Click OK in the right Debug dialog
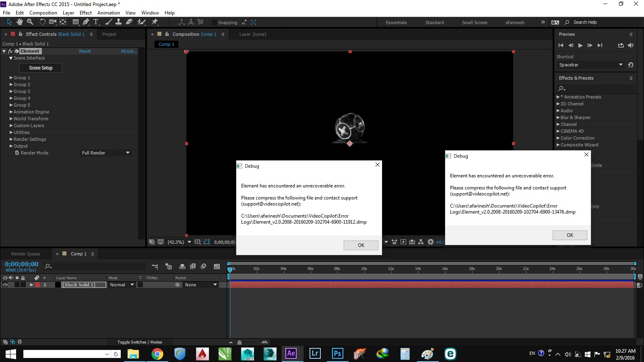 [570, 235]
